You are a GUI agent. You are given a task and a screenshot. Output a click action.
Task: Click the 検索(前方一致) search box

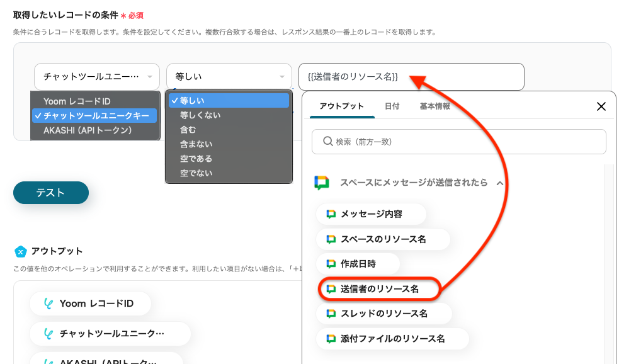point(458,142)
